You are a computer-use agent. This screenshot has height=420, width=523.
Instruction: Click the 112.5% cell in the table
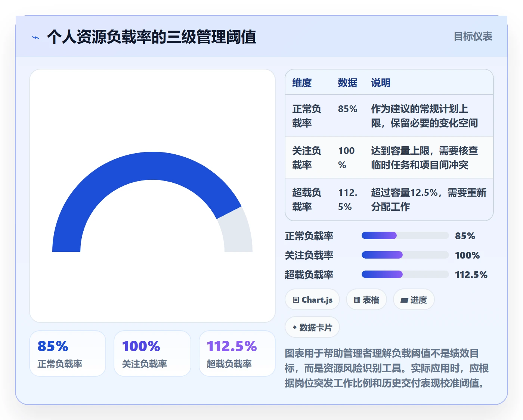point(348,200)
